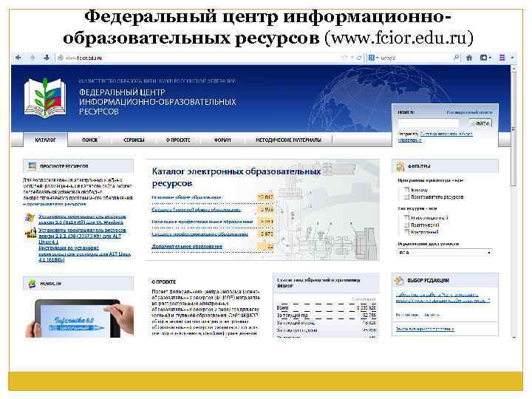Open the dropdown arrow next to bookmarks icon
Screen dimensions: 532x399
(491, 58)
